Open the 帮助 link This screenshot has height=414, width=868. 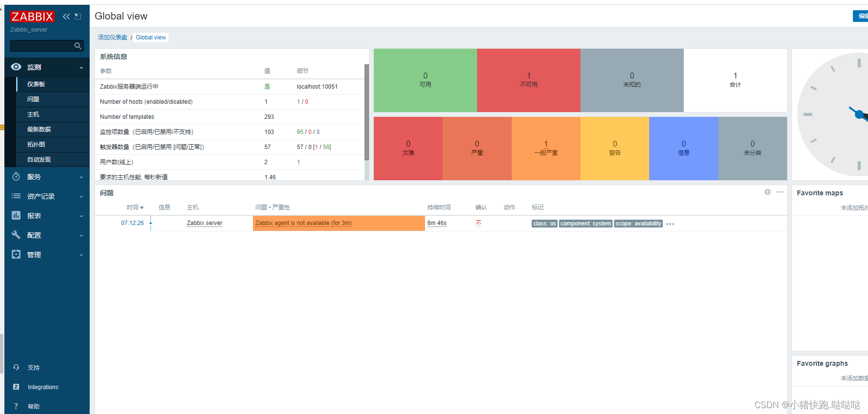[x=34, y=407]
